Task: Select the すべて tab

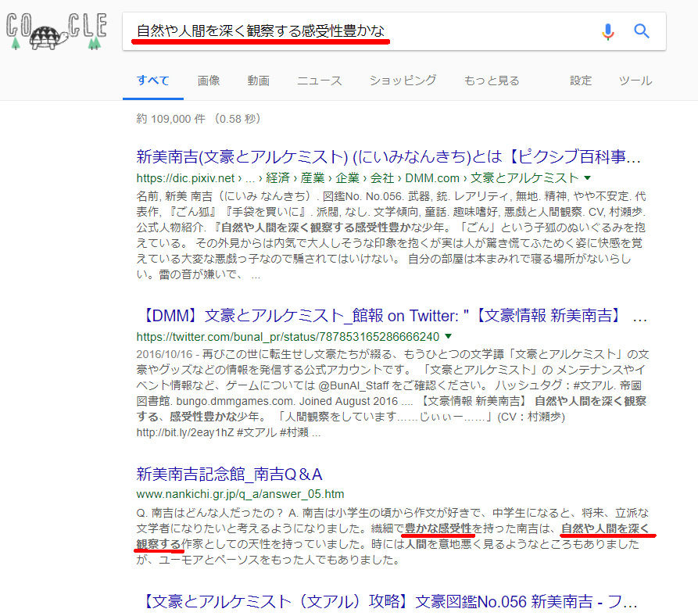Action: 152,81
